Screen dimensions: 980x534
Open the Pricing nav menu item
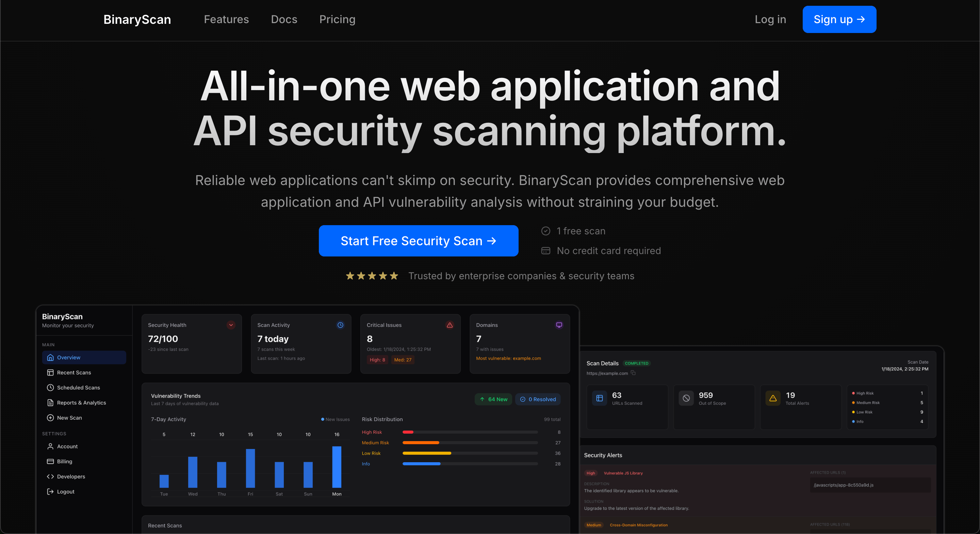click(x=337, y=19)
